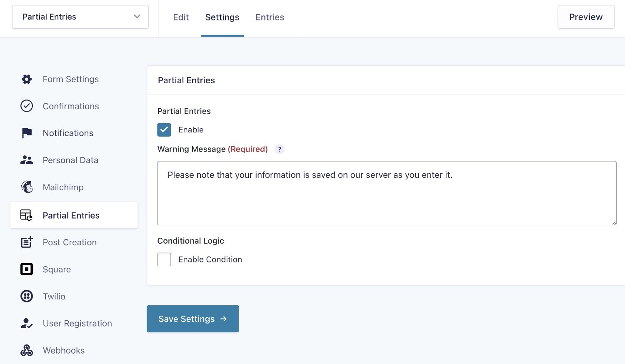Viewport: 625px width, 364px height.
Task: Click the Post Creation icon
Action: point(27,242)
